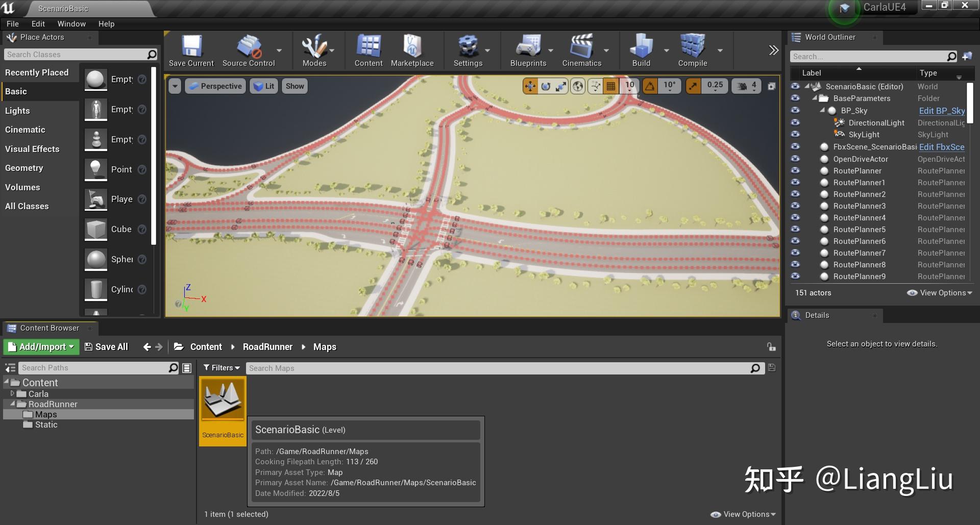Toggle visibility of DirectionalLight actor
This screenshot has height=525, width=980.
795,122
